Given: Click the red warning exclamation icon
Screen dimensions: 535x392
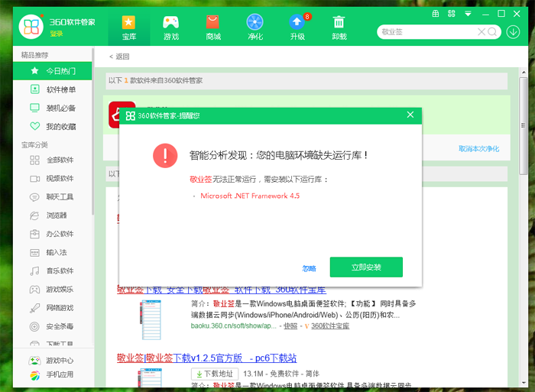Looking at the screenshot, I should (x=165, y=156).
